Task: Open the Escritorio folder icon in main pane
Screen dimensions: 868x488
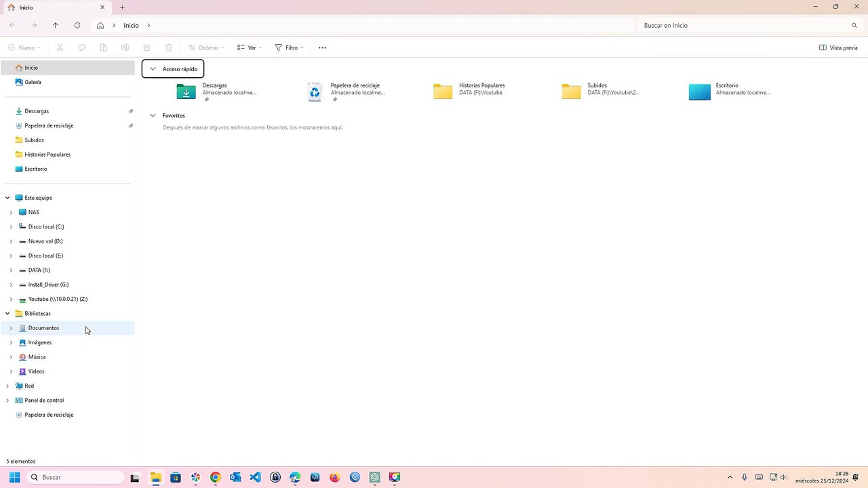Action: pos(700,91)
